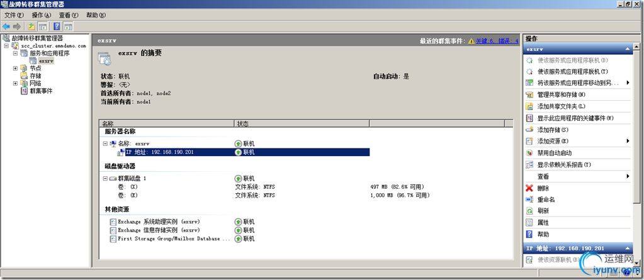
Task: Open the 查看 submenu in actions pane
Action: point(628,177)
